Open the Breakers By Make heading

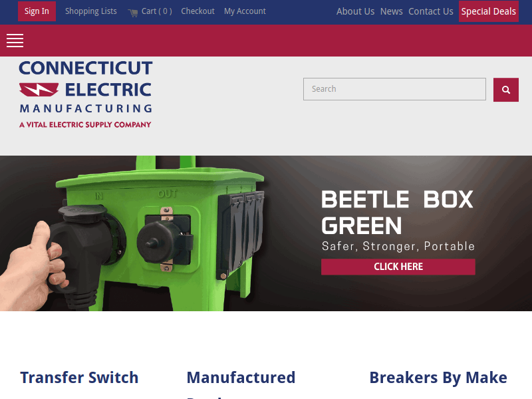(438, 378)
